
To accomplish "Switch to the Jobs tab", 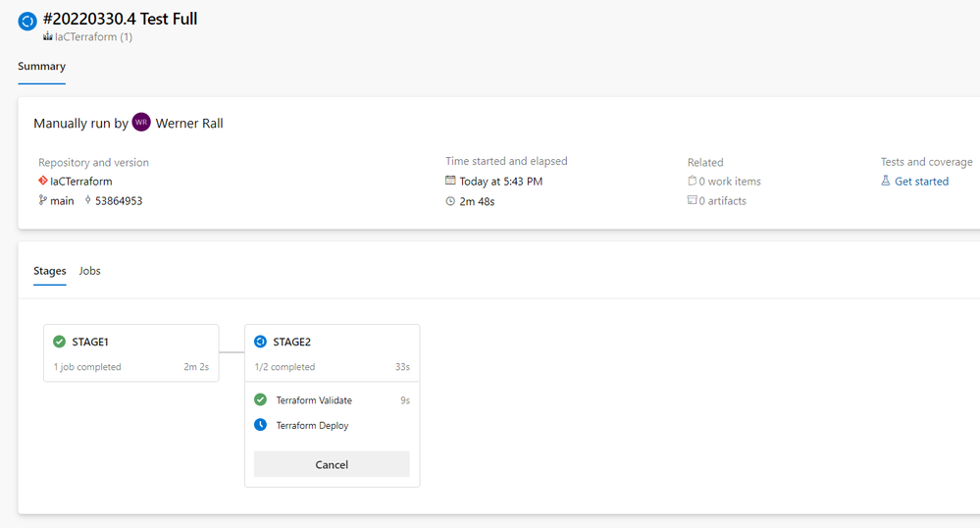I will pyautogui.click(x=89, y=271).
